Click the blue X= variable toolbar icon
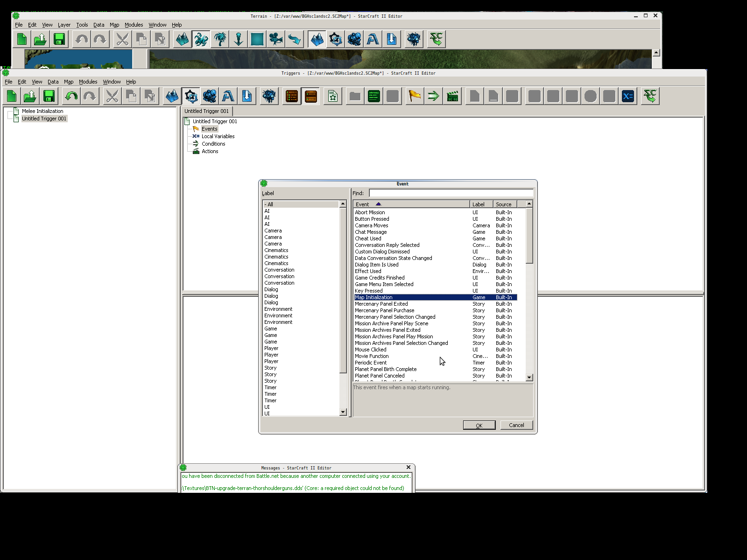The width and height of the screenshot is (747, 560). click(628, 96)
